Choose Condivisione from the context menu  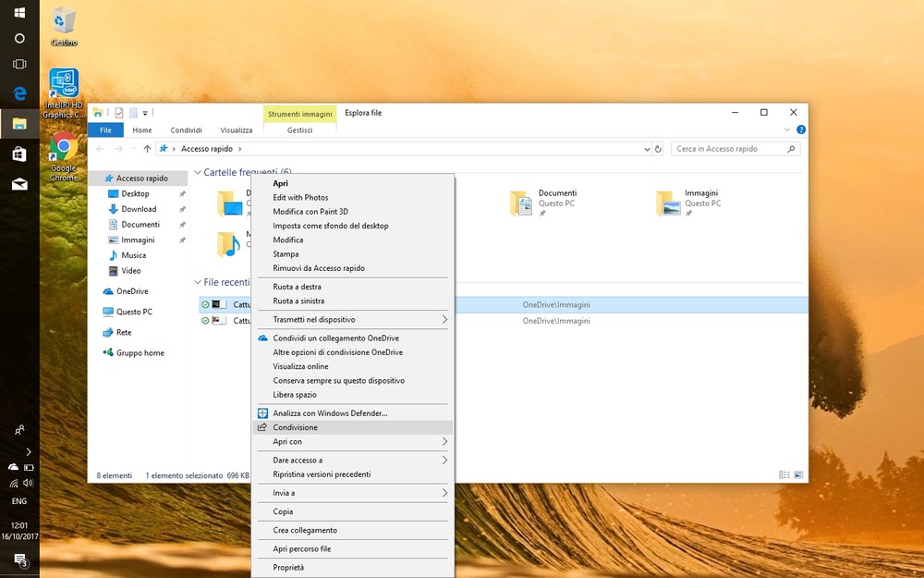coord(295,427)
